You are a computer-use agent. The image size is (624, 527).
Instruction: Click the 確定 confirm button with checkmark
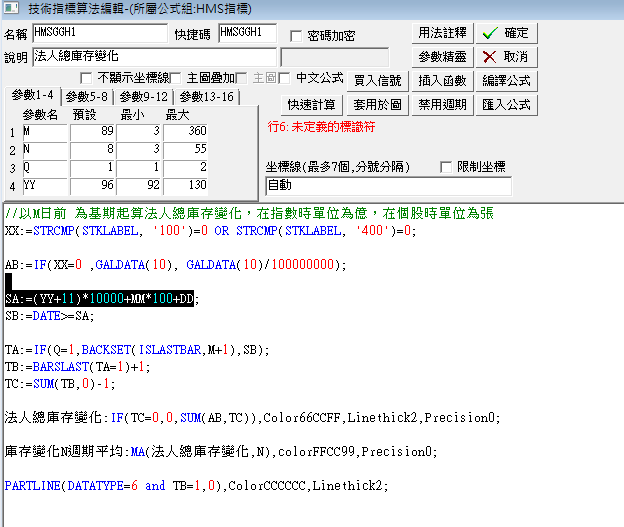coord(506,33)
